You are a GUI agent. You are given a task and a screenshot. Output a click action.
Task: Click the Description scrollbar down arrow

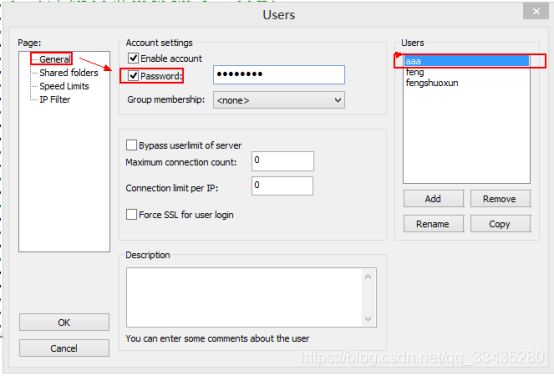(x=368, y=319)
